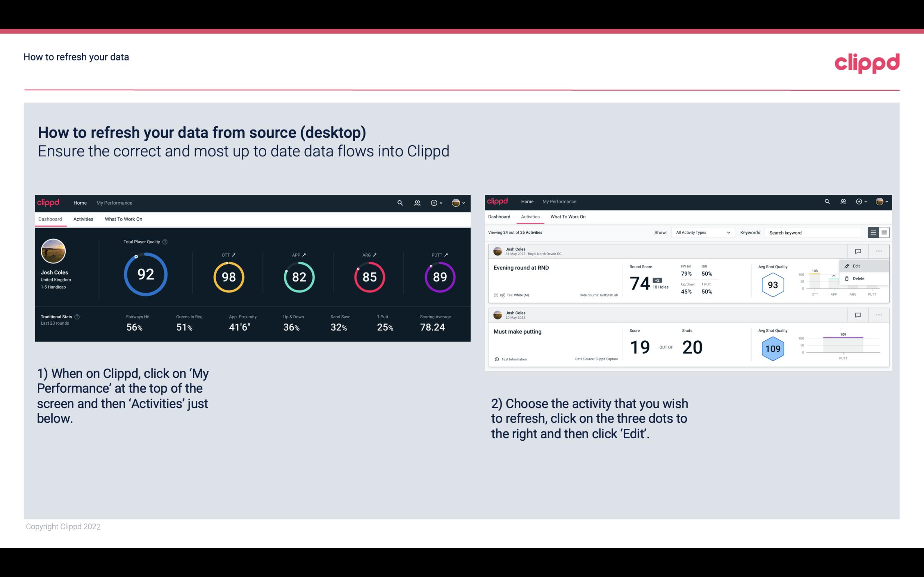Select the Activities tab in right panel

(x=530, y=217)
